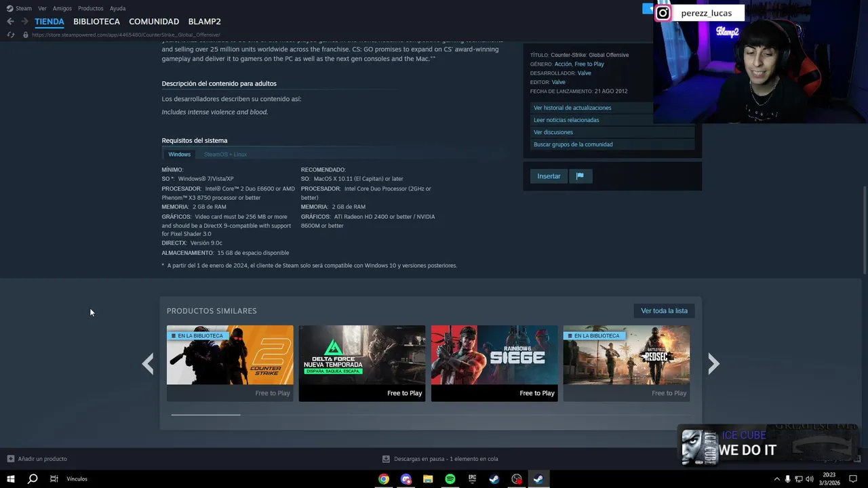Open the Delta Force similar product card
The width and height of the screenshot is (868, 488).
tap(362, 363)
